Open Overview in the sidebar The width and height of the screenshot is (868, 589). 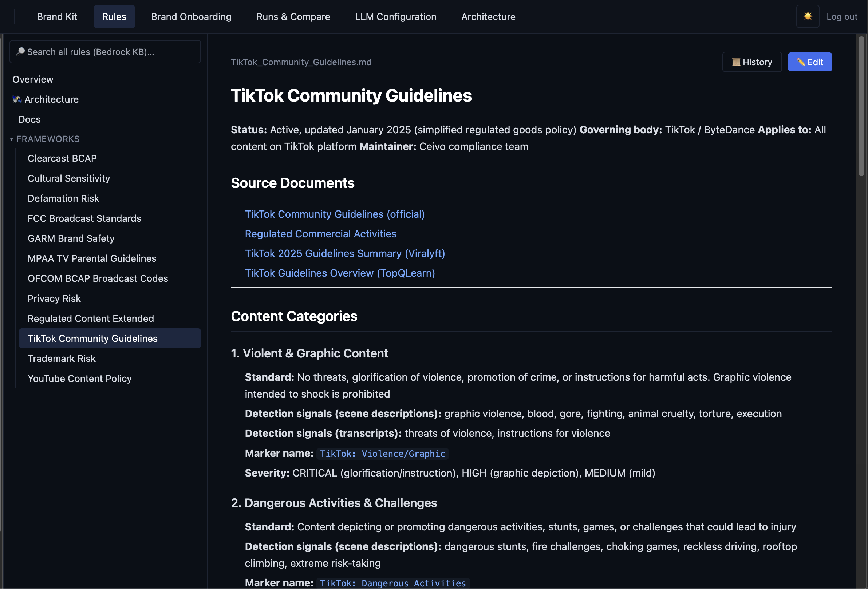[33, 79]
